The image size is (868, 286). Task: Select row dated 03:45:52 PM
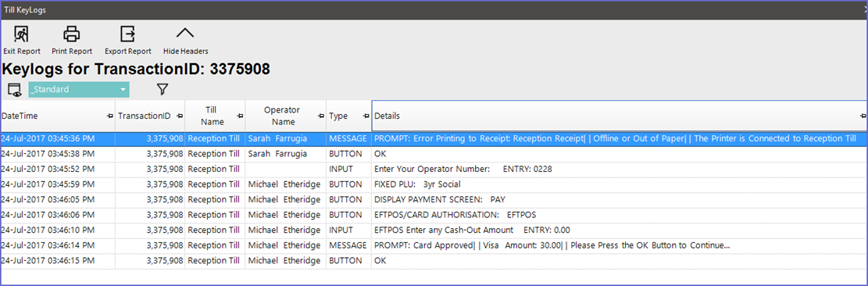(434, 169)
